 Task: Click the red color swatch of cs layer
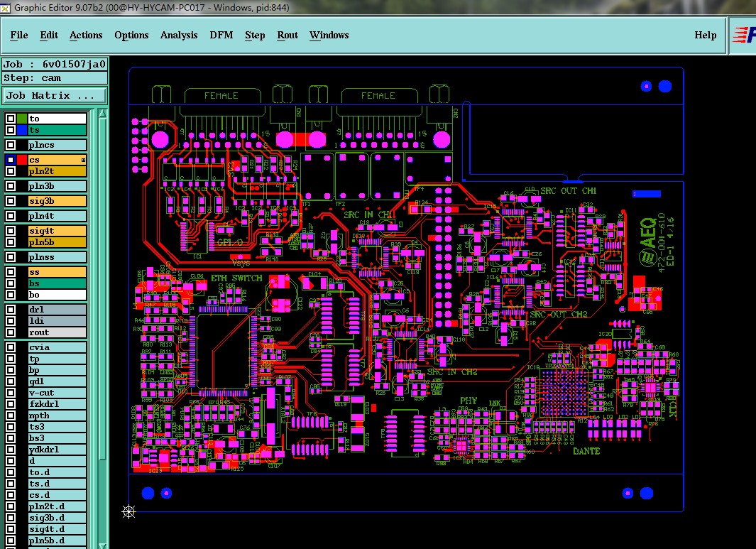[x=22, y=160]
